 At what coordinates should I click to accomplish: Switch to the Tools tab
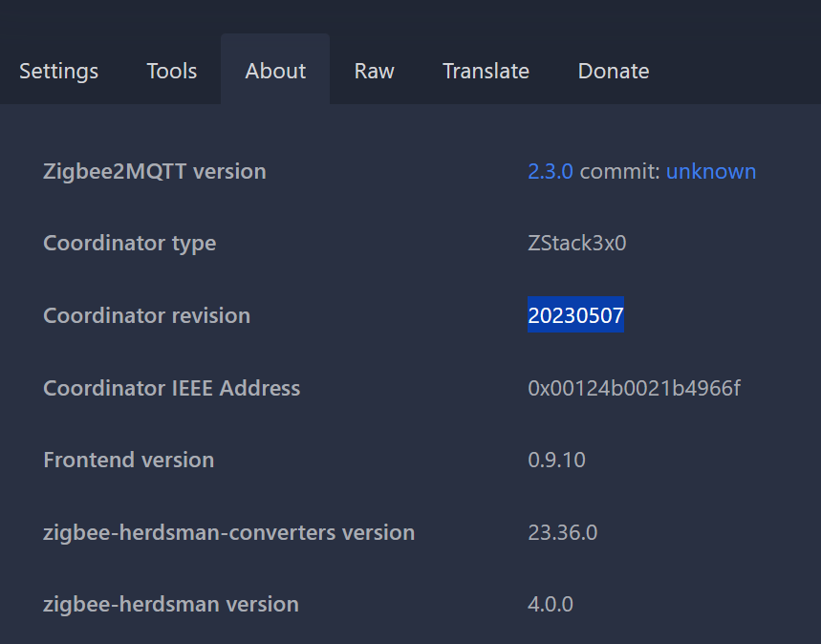[x=172, y=72]
